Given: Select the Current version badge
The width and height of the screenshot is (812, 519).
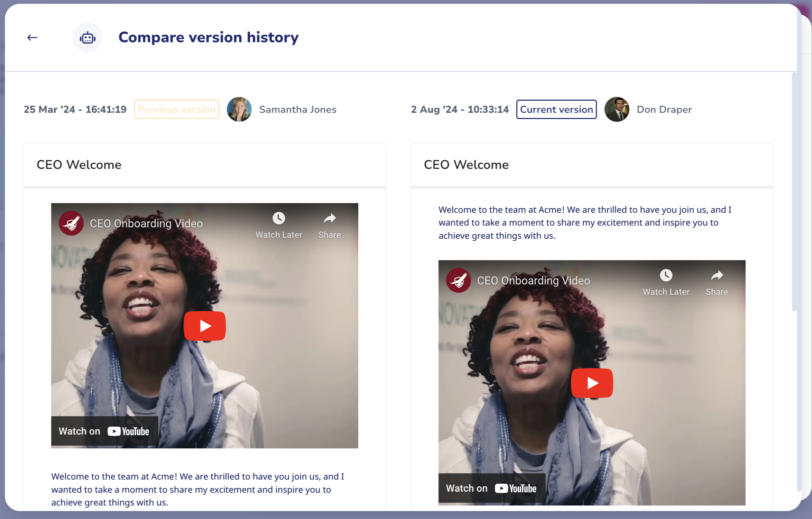Looking at the screenshot, I should [556, 109].
